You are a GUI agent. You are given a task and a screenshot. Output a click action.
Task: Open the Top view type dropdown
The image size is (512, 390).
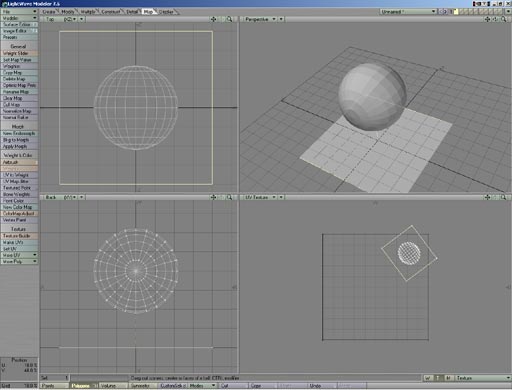click(59, 19)
